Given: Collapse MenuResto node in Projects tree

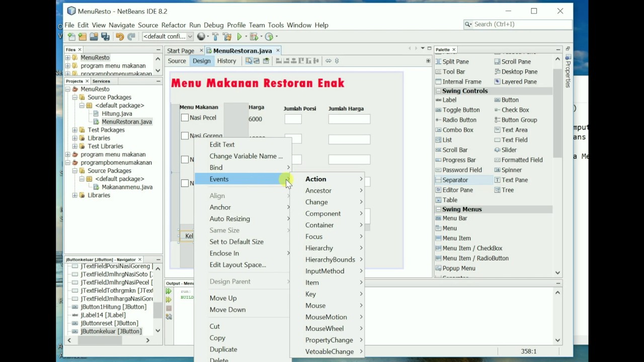Looking at the screenshot, I should [68, 89].
